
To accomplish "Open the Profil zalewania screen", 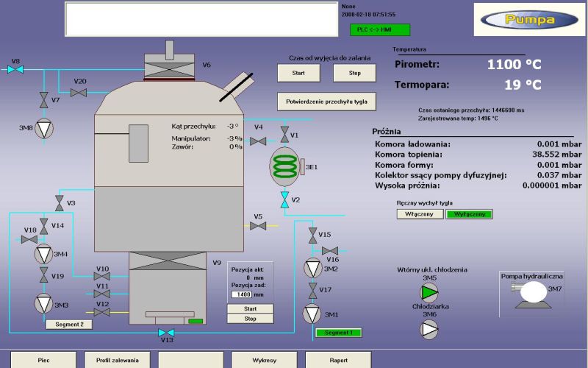I will (x=117, y=361).
